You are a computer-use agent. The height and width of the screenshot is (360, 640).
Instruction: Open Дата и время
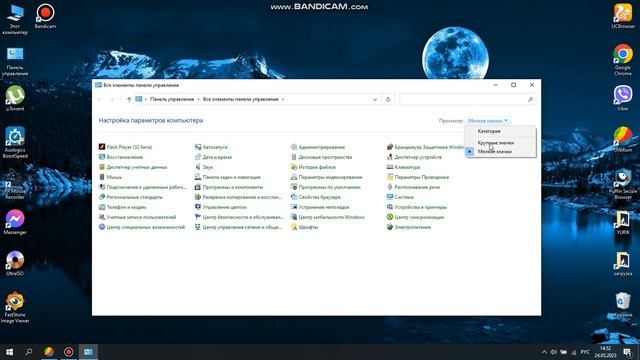pos(213,157)
